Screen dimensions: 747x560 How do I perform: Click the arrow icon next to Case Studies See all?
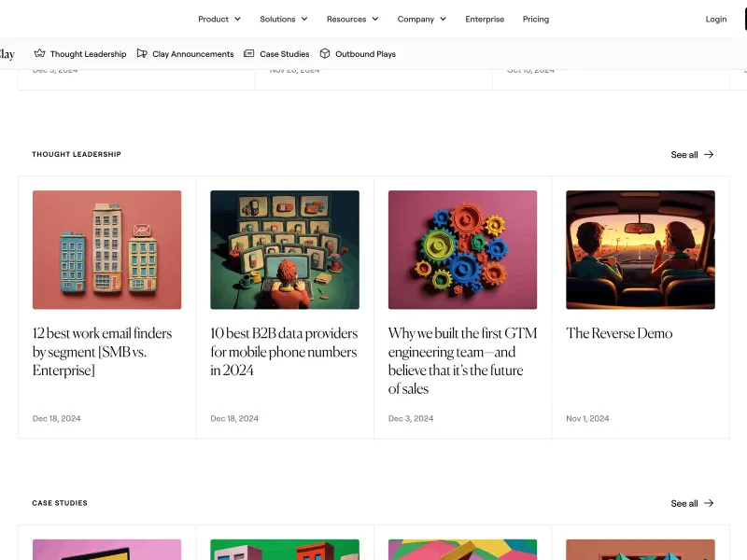point(709,503)
